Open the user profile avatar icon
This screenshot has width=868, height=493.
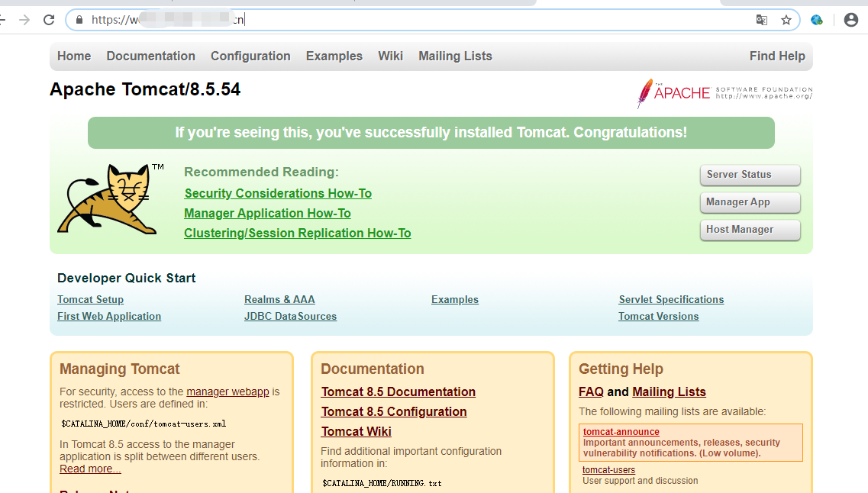[x=851, y=20]
